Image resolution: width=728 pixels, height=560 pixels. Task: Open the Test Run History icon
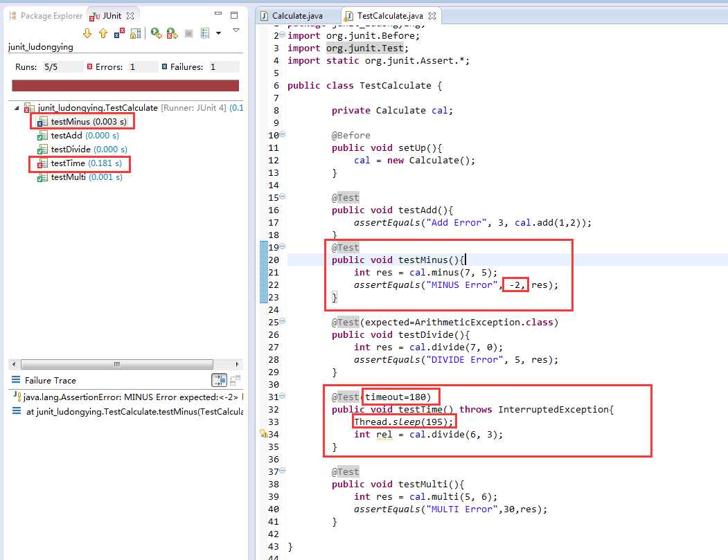pyautogui.click(x=205, y=33)
